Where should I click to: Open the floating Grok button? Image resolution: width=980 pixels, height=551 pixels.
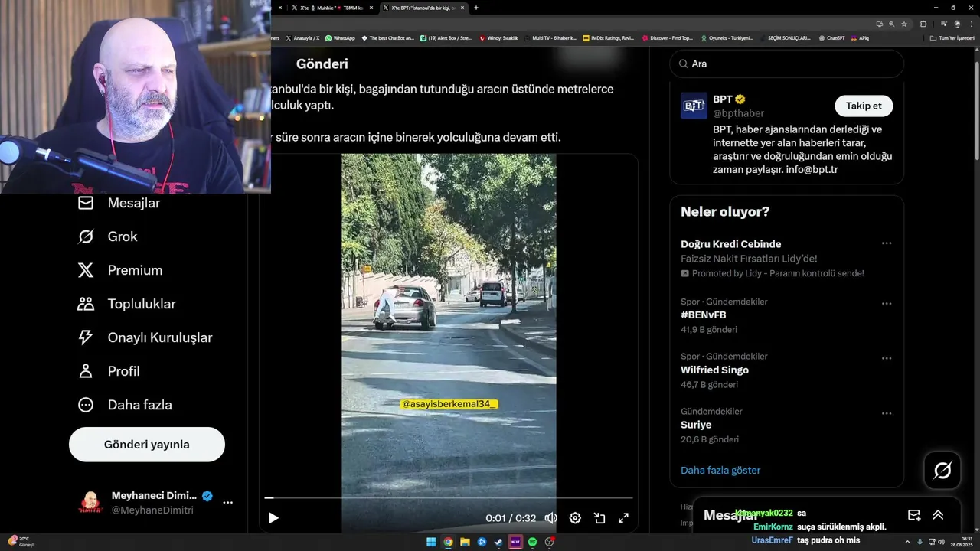[942, 471]
